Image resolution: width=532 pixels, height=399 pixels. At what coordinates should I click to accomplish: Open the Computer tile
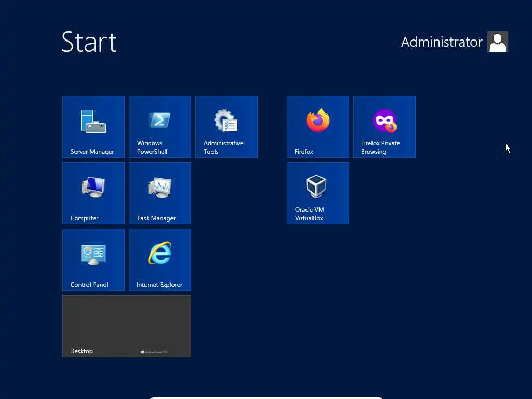coord(94,193)
